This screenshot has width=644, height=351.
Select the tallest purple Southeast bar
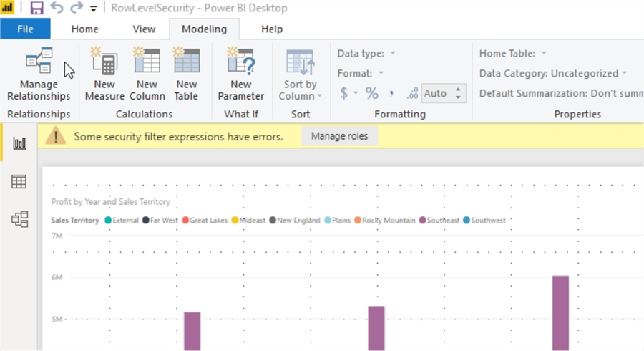(x=560, y=313)
